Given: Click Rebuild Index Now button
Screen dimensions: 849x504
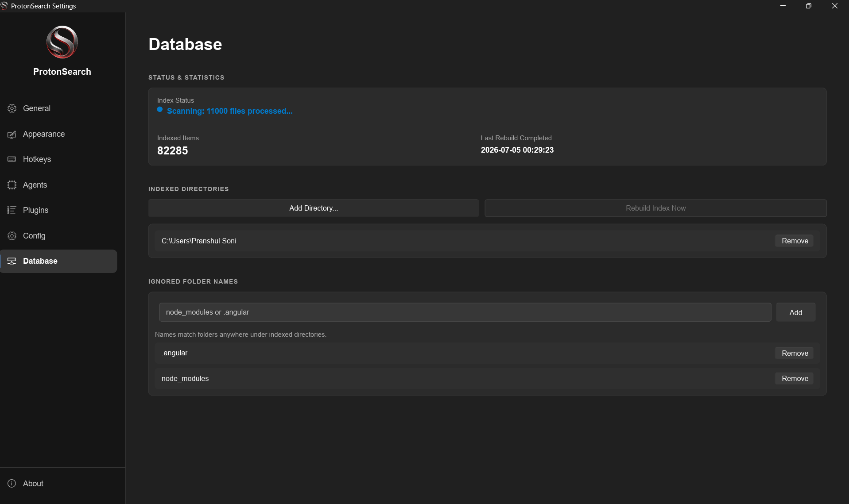Looking at the screenshot, I should (x=655, y=208).
